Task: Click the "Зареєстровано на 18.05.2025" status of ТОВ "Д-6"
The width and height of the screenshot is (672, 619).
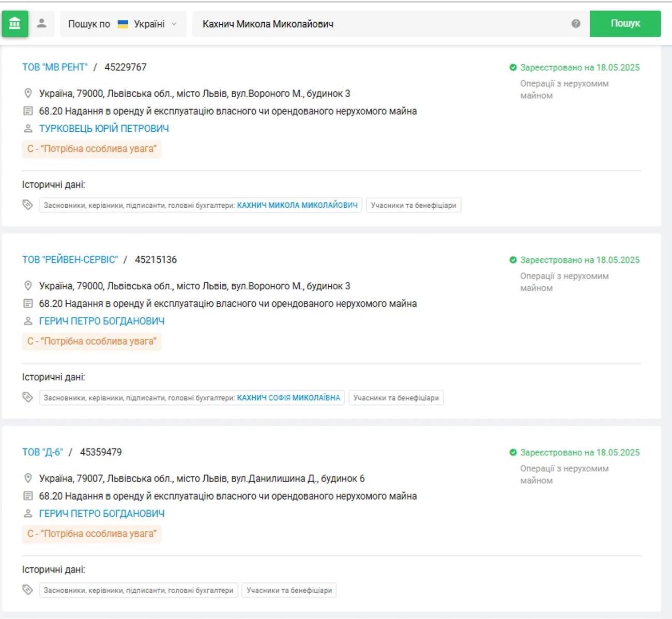Action: coord(579,453)
